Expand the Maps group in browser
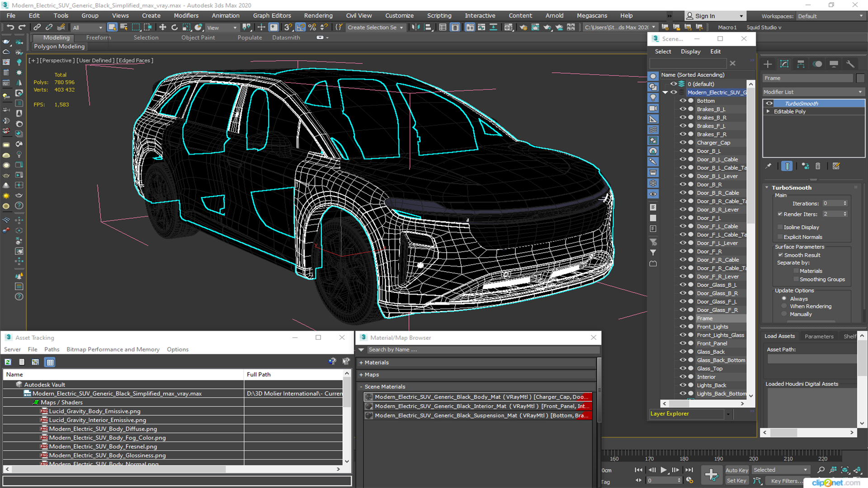This screenshot has height=488, width=868. pyautogui.click(x=361, y=375)
